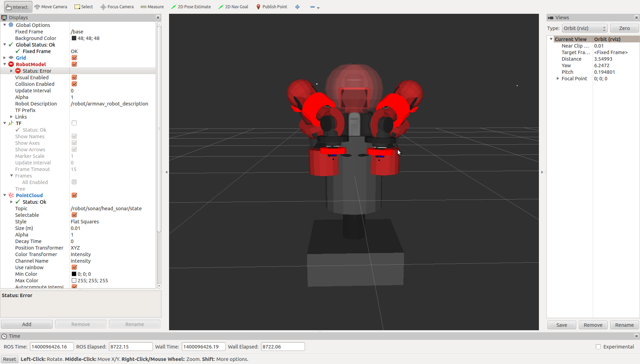Select the PointCloud Topic value
Image resolution: width=640 pixels, height=364 pixels.
[106, 208]
